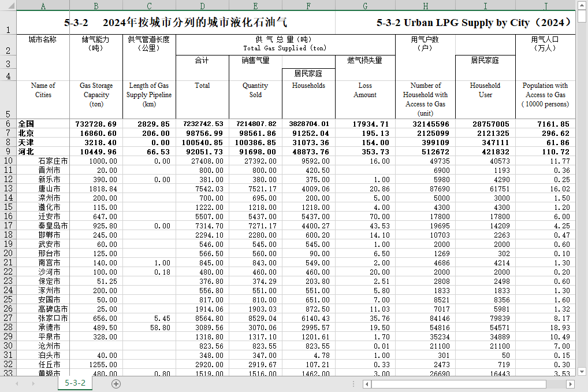Screen dimensions: 588x392
Task: Select column F header
Action: 308,6
